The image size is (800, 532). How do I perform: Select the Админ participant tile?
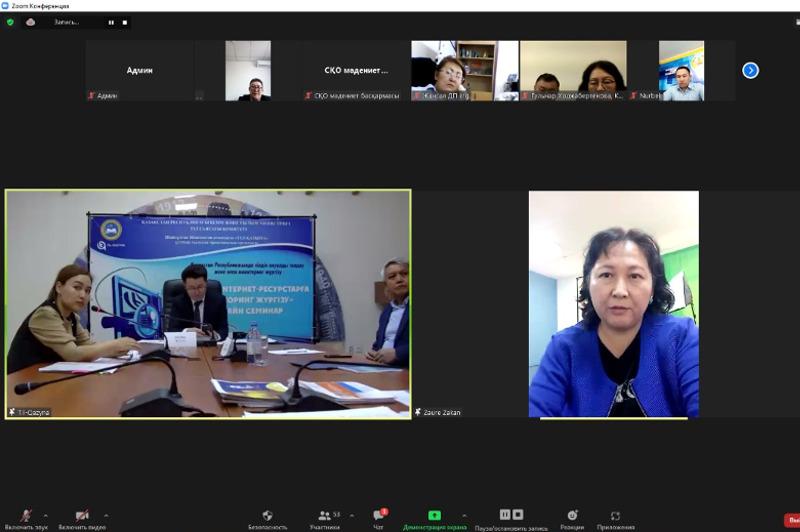click(140, 70)
